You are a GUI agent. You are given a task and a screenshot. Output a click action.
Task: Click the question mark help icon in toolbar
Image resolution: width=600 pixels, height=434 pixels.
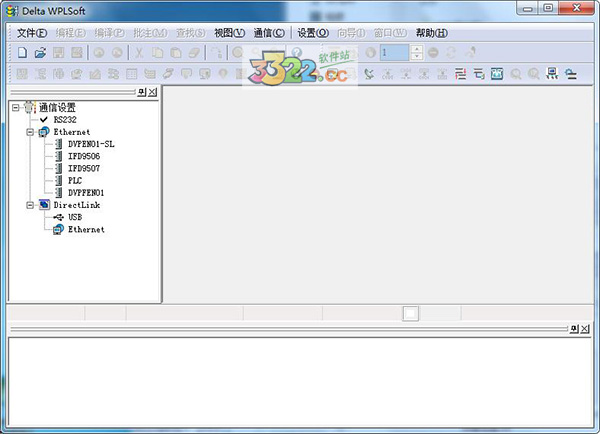(x=297, y=52)
